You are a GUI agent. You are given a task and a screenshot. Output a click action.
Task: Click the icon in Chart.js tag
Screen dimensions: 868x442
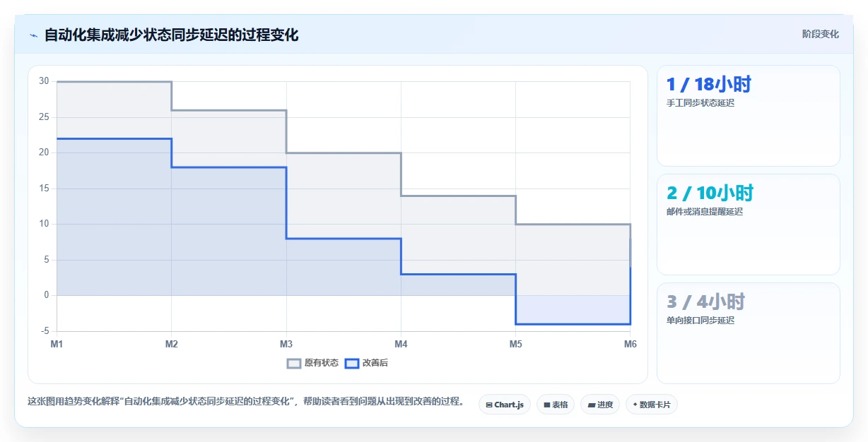pyautogui.click(x=489, y=405)
